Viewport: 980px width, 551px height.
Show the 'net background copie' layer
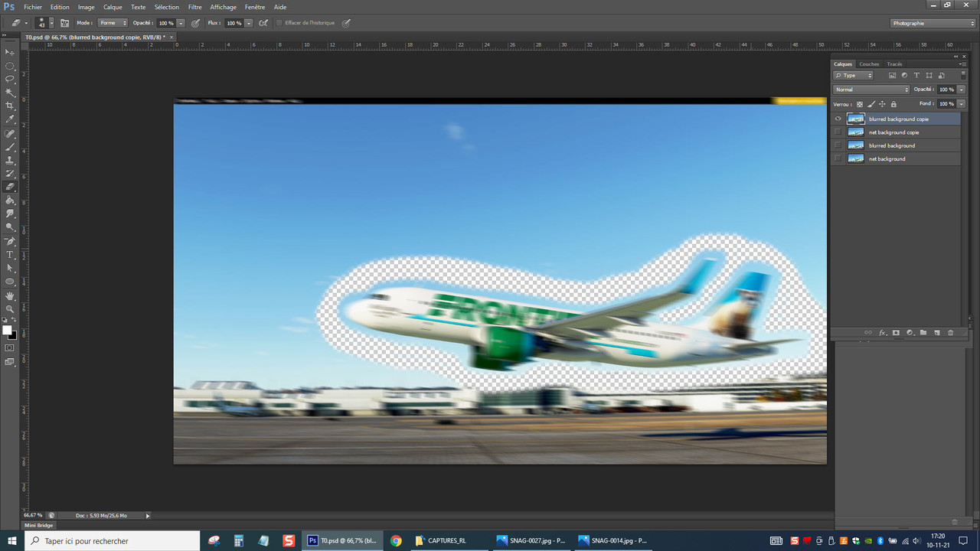coord(838,132)
